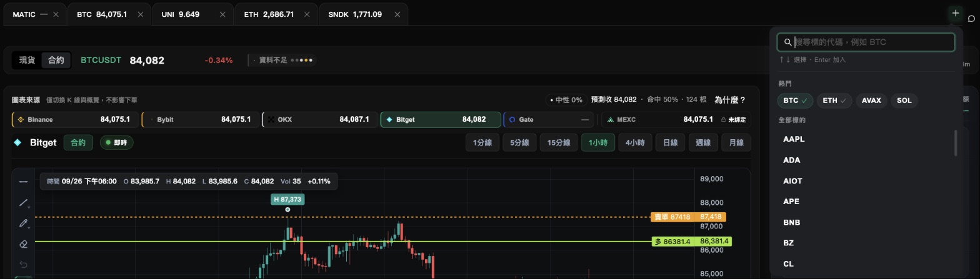This screenshot has width=980, height=279.
Task: Close the SNDK tab
Action: pyautogui.click(x=397, y=14)
